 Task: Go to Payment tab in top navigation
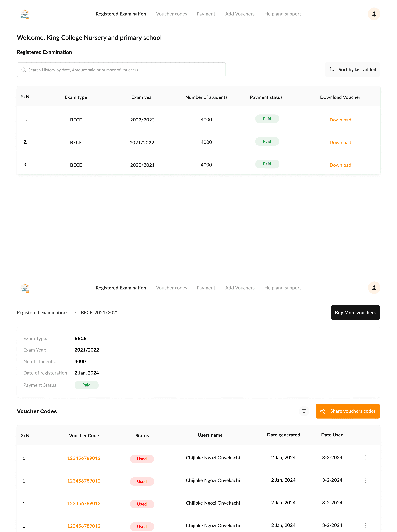pos(206,14)
